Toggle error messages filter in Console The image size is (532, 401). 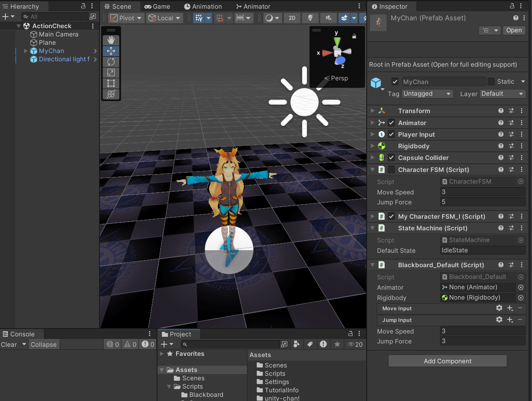148,344
